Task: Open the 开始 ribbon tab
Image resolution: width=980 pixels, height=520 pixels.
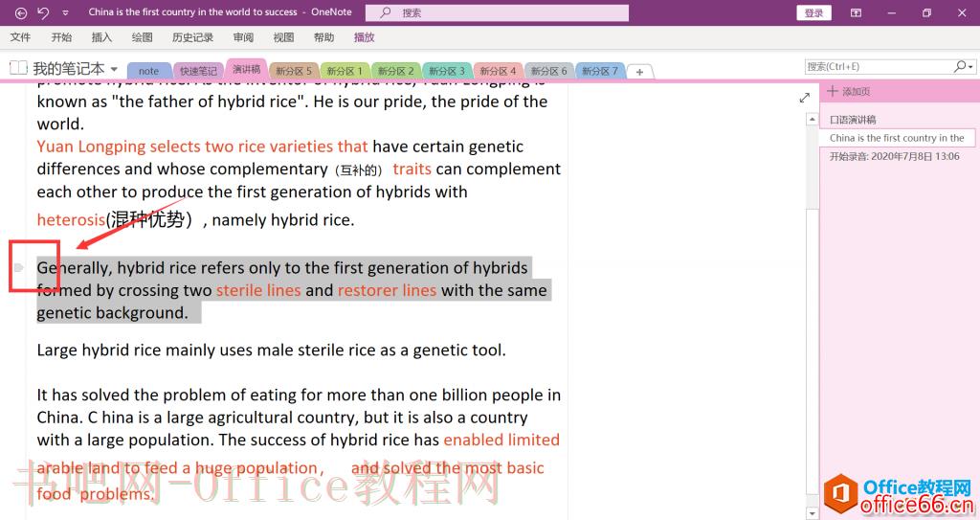Action: (61, 37)
